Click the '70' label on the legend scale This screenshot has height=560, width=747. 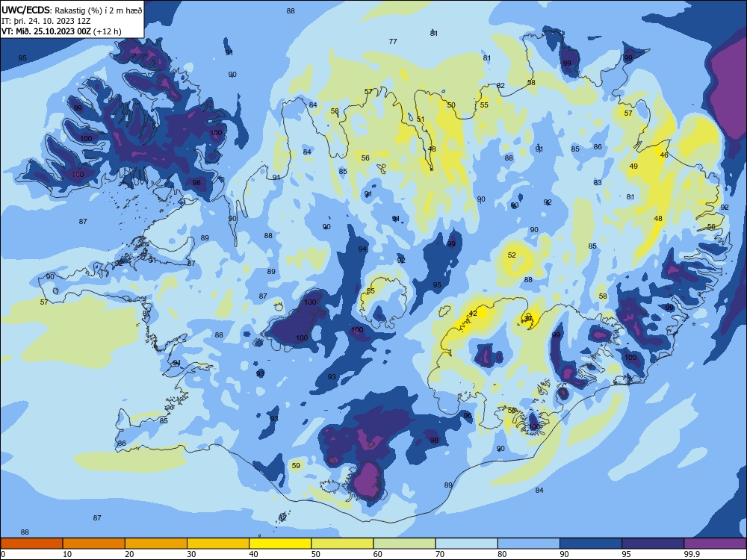point(440,554)
